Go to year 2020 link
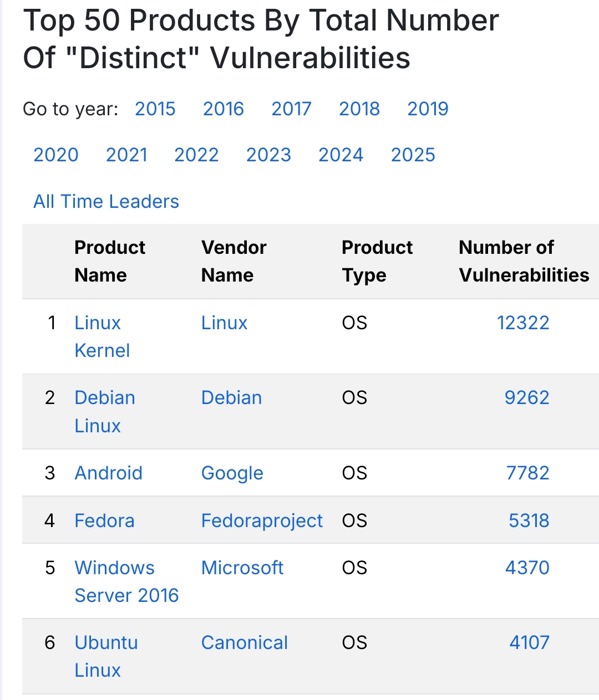The image size is (599, 700). (x=56, y=155)
